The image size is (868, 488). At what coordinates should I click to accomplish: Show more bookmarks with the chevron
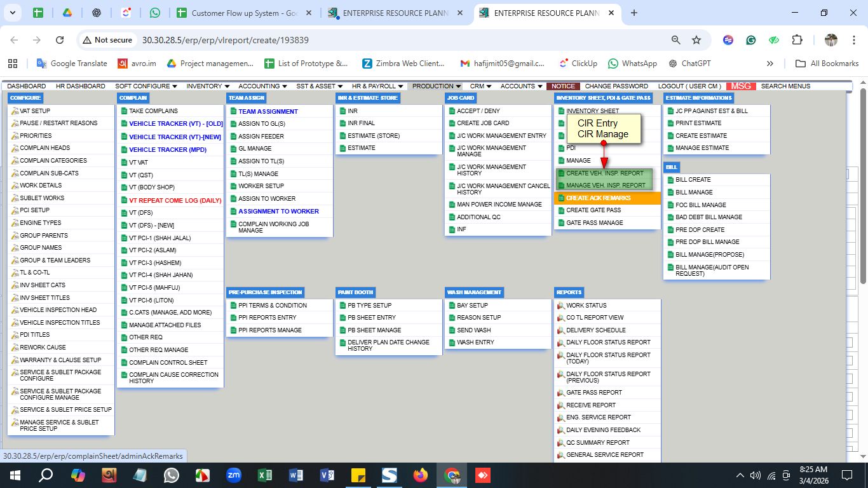pos(770,64)
